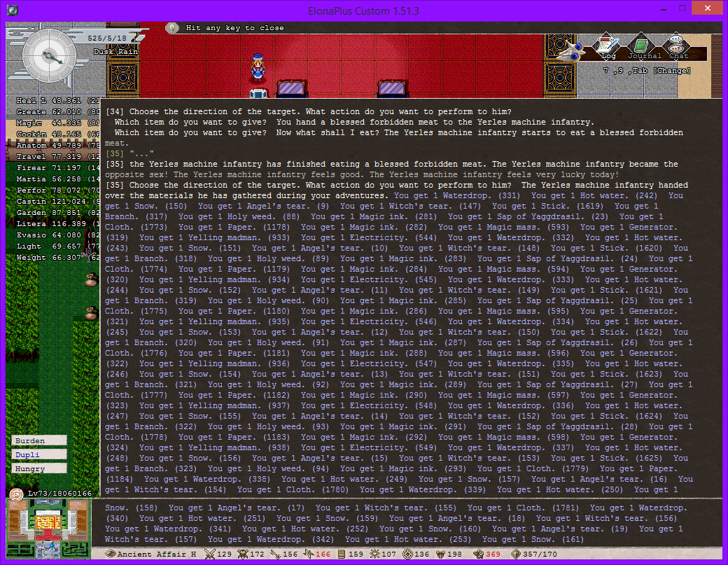Open the Log scroll icon
This screenshot has width=728, height=565.
click(x=608, y=43)
